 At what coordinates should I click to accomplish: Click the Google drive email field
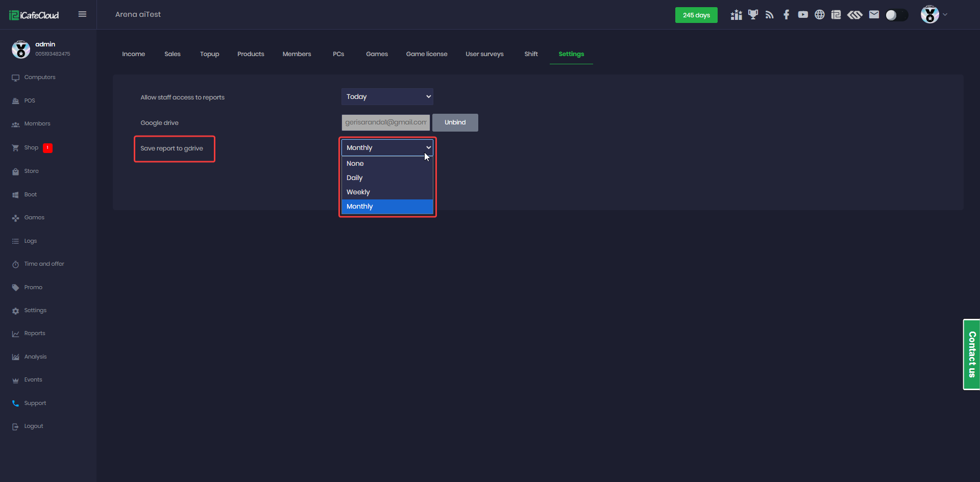coord(385,122)
